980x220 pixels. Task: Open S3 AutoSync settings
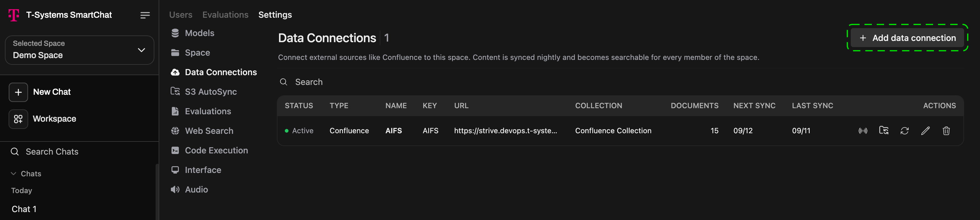[204, 92]
